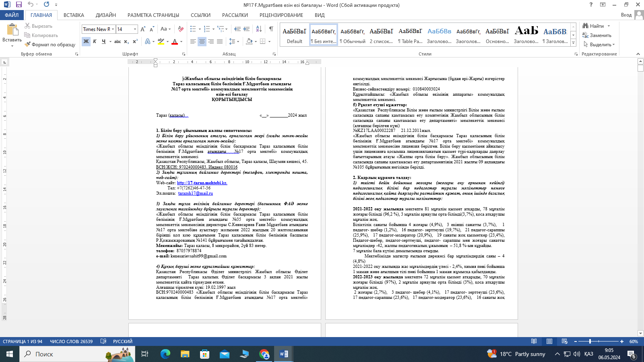
Task: Toggle paragraph marks (¶) display
Action: click(x=271, y=29)
